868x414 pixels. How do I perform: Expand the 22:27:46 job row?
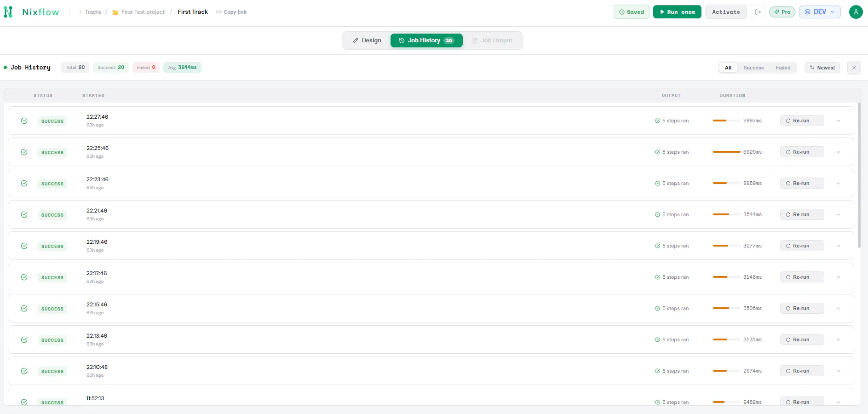click(x=838, y=121)
